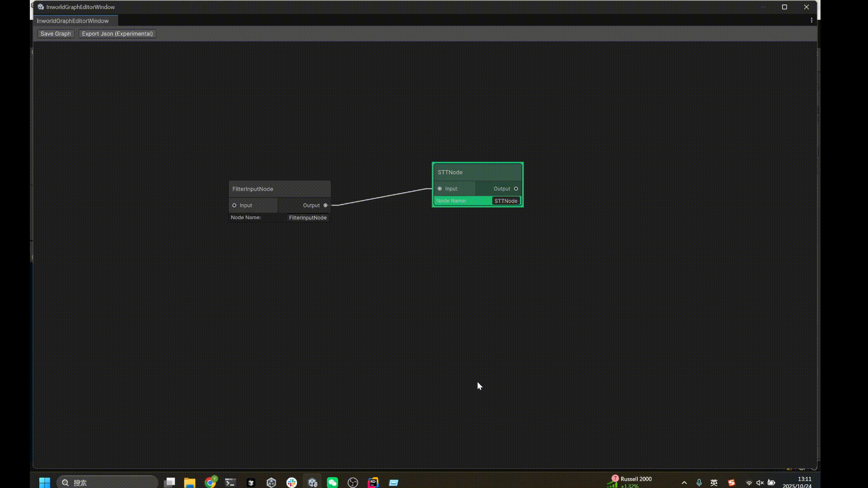Open the window's three-dot options menu
Image resolution: width=868 pixels, height=488 pixels.
[811, 20]
